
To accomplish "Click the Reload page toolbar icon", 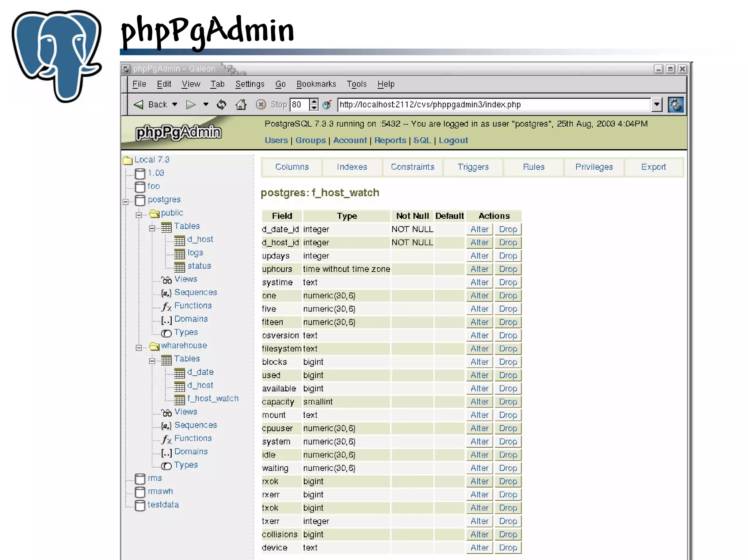I will 221,105.
